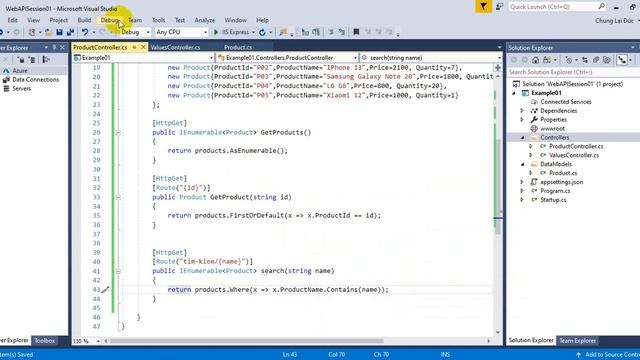Click the Data Connections icon in Server Explorer

(6, 80)
